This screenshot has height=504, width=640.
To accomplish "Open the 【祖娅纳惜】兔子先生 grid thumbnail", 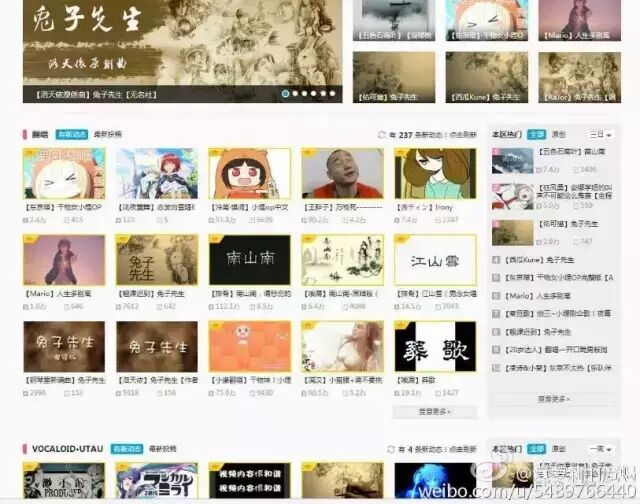I will click(157, 260).
